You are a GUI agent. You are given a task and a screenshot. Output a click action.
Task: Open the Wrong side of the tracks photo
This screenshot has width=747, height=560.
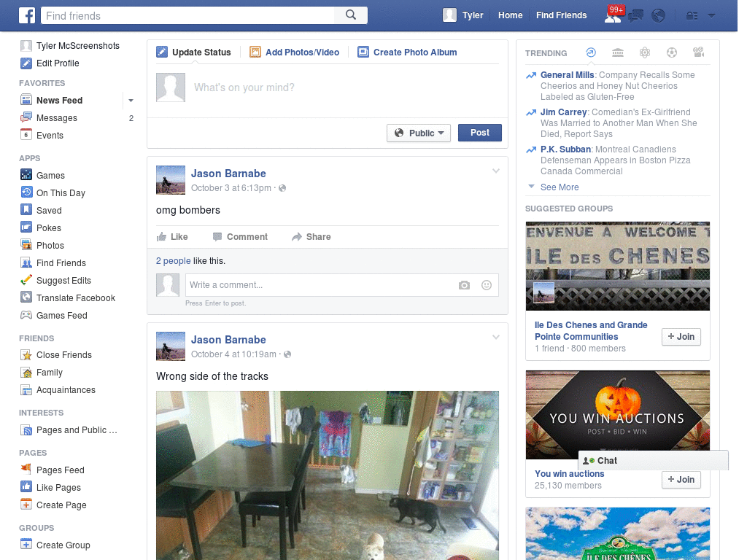[328, 475]
